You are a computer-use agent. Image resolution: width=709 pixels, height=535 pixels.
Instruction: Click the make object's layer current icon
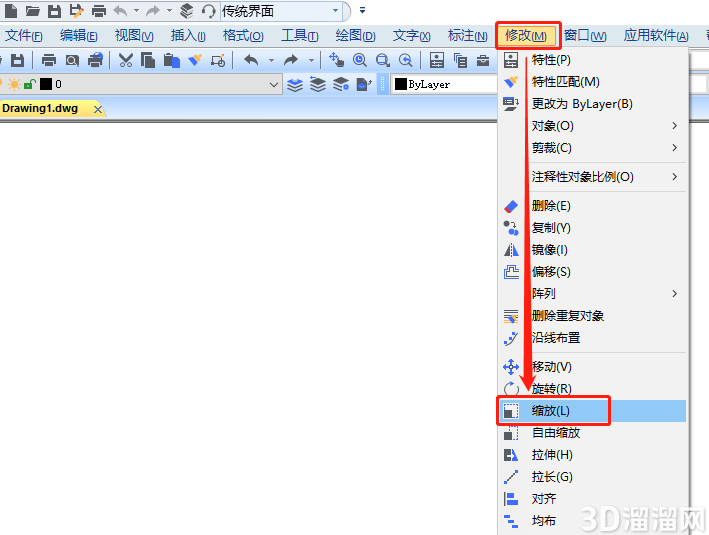(364, 84)
